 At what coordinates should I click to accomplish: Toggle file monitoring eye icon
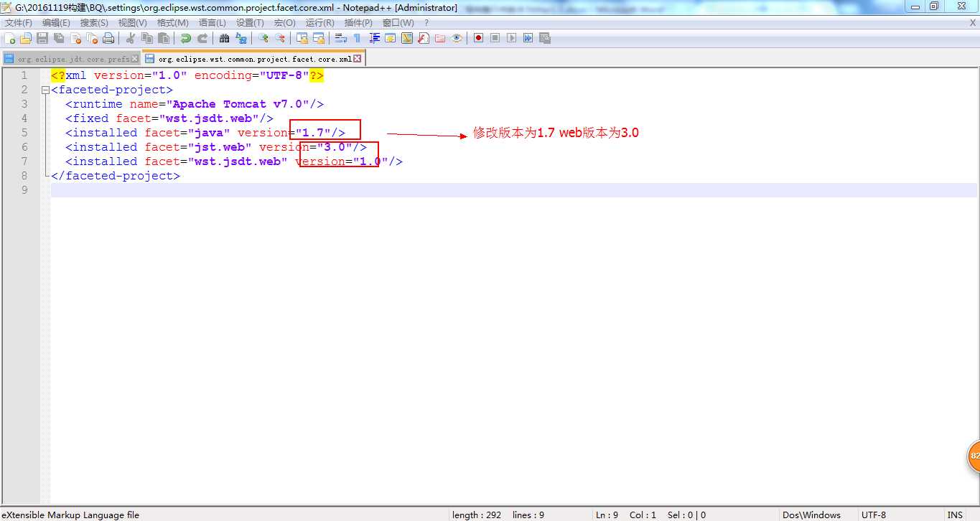click(457, 38)
